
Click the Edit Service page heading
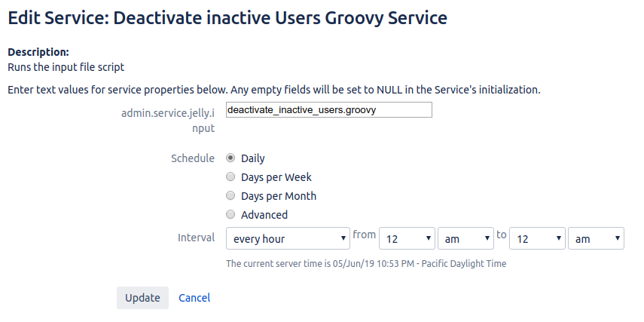click(x=227, y=18)
